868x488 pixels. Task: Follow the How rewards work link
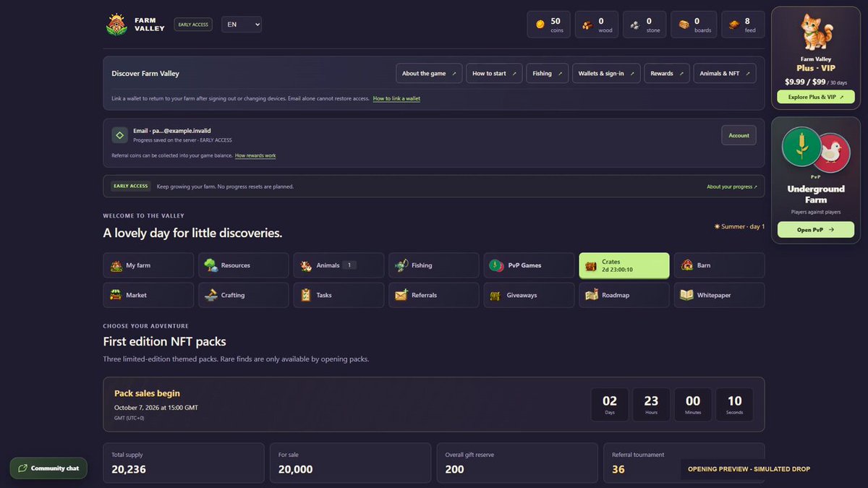(255, 155)
